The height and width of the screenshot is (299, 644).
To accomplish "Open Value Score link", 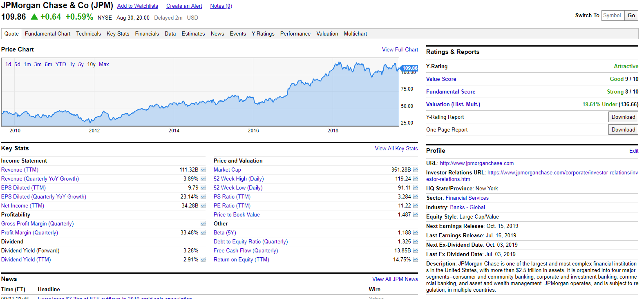I will coord(441,79).
